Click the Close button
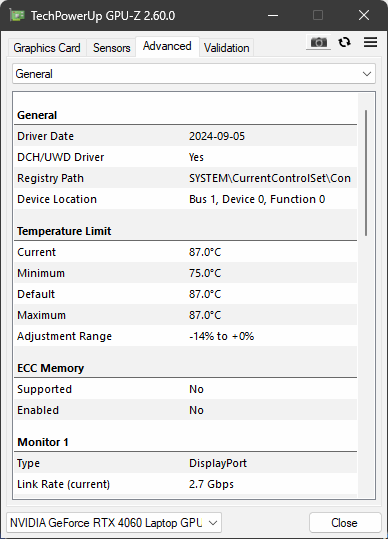Screen dimensions: 388x539 tap(344, 523)
